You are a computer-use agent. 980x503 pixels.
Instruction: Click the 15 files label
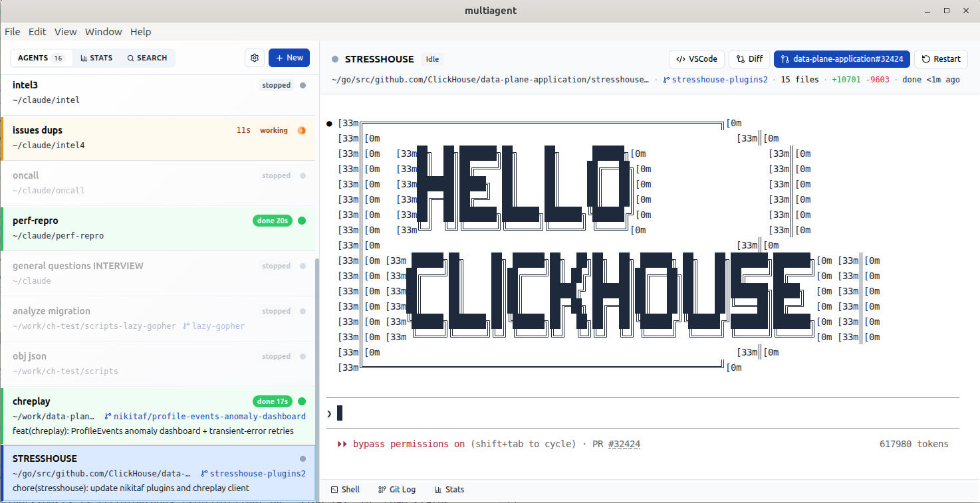(800, 80)
